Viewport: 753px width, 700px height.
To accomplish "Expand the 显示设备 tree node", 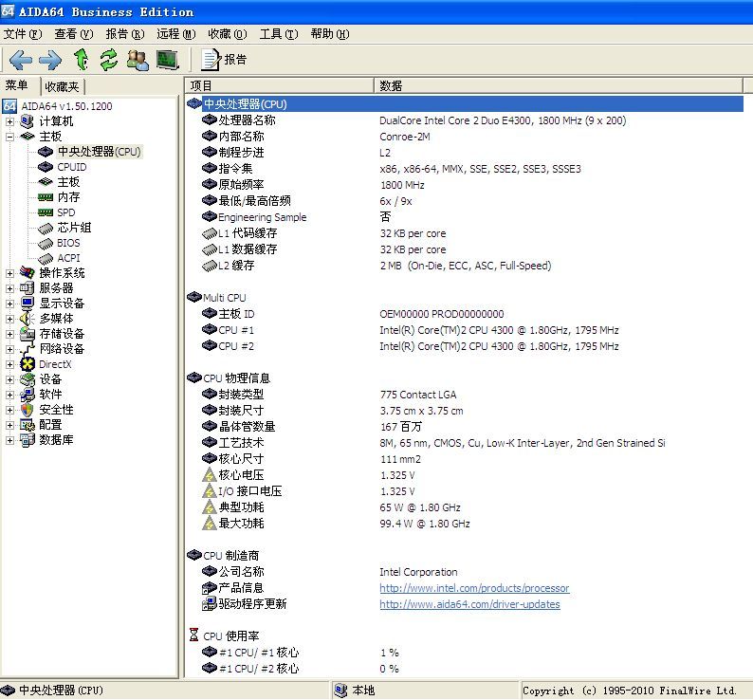I will 9,304.
